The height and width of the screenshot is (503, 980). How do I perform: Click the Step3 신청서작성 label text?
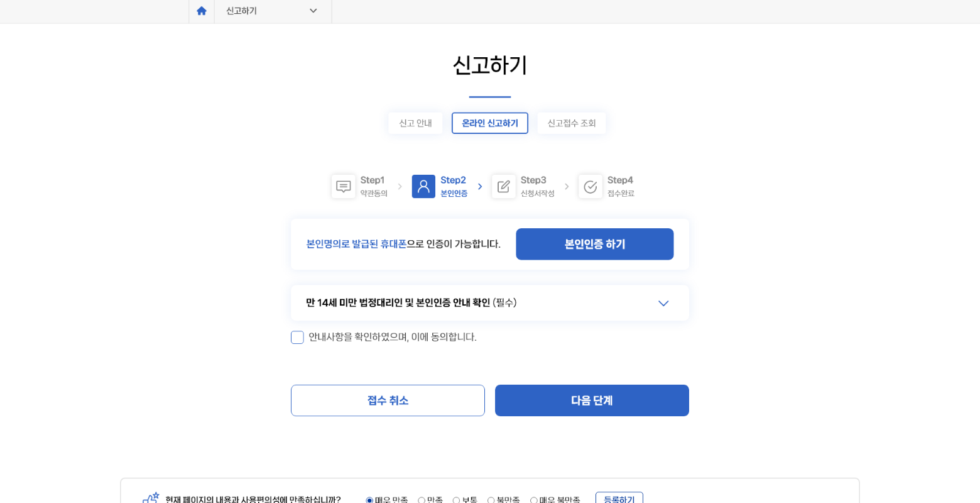[537, 187]
